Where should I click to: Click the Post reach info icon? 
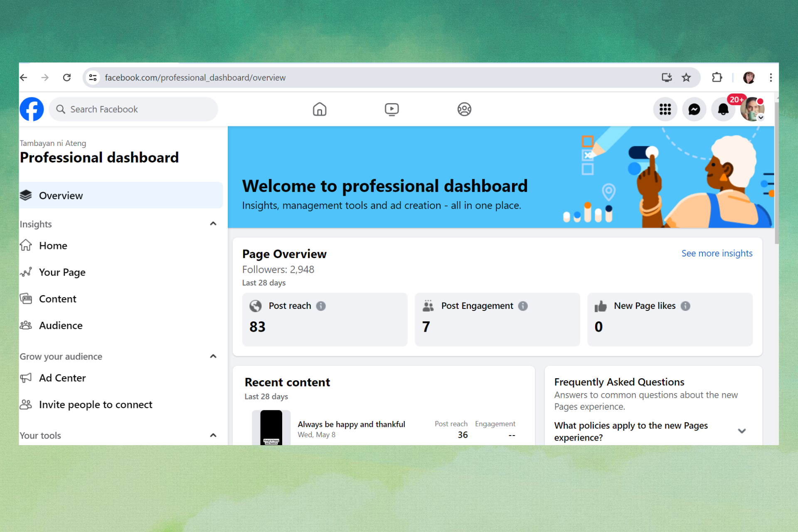(x=321, y=306)
